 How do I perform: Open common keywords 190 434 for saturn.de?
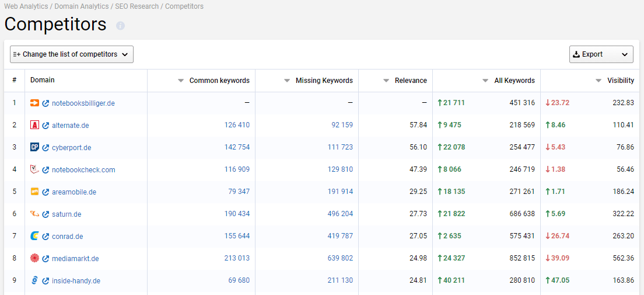[237, 214]
